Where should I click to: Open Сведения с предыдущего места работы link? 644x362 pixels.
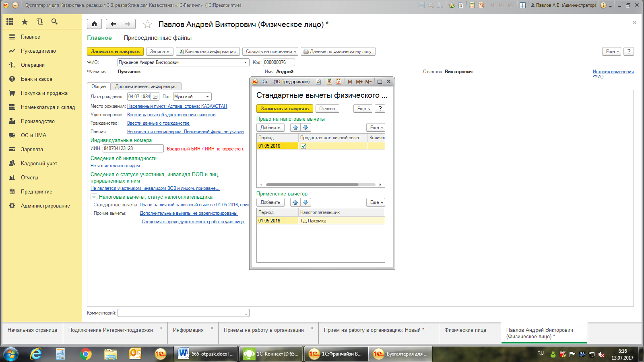pos(193,222)
